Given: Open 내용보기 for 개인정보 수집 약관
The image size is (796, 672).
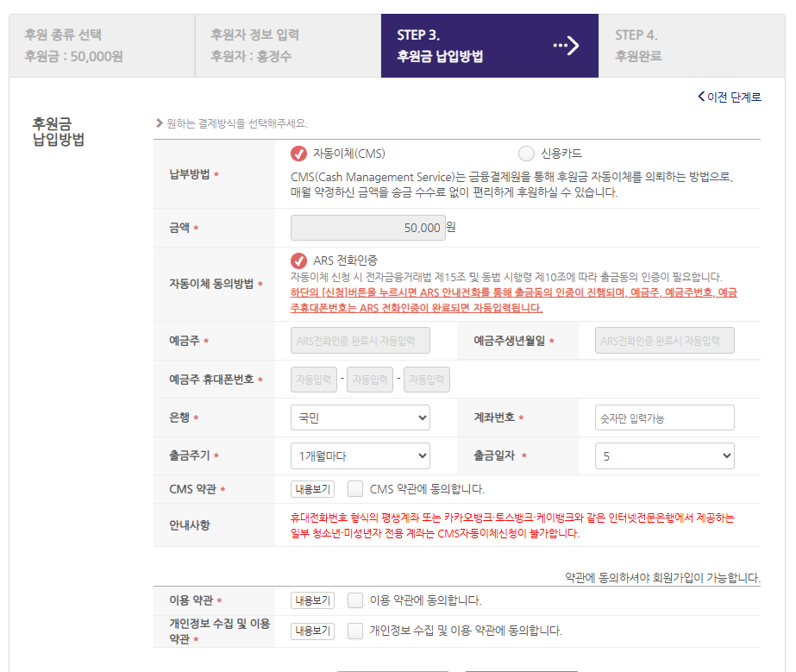Looking at the screenshot, I should pyautogui.click(x=312, y=631).
